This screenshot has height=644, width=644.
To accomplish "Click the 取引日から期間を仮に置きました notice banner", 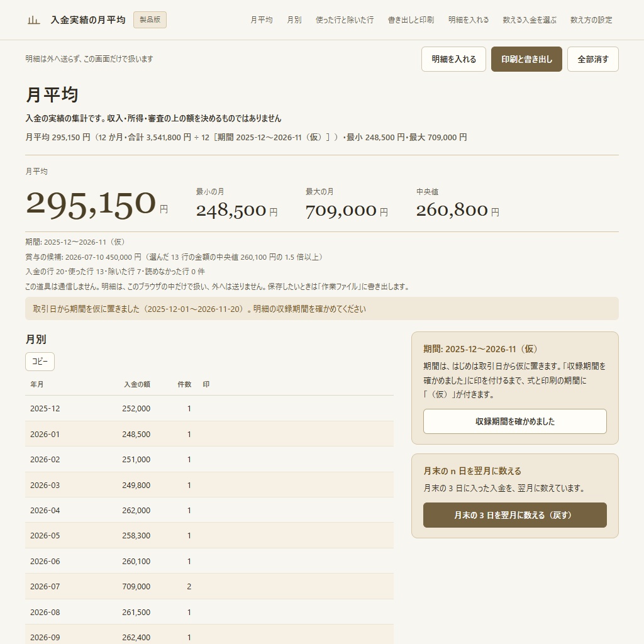I will pos(321,309).
